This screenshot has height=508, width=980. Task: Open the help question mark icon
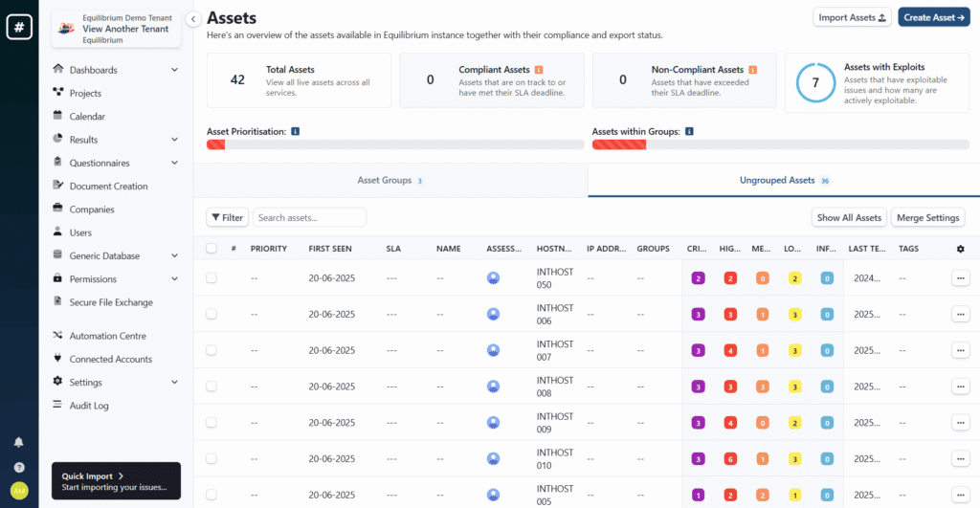(x=19, y=467)
